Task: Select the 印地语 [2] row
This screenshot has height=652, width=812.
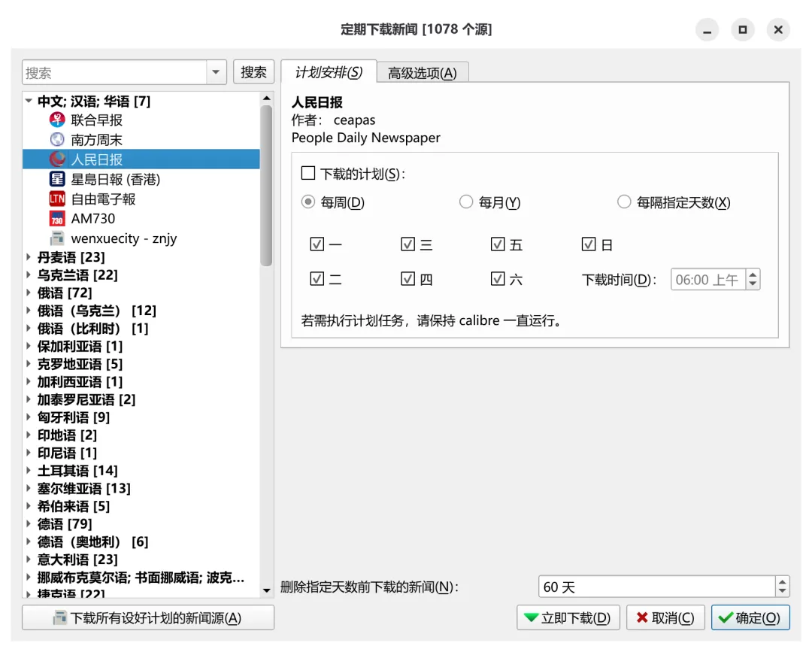Action: (x=141, y=435)
